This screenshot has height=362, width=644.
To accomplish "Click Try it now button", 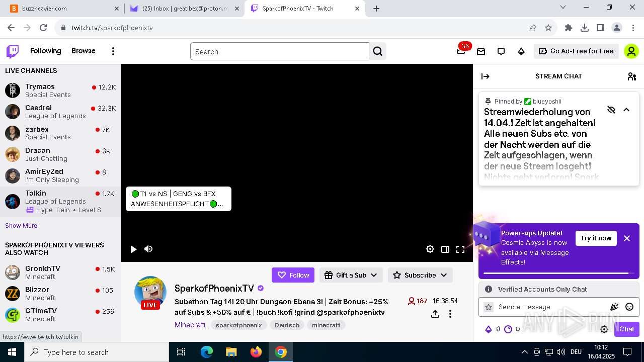I will pyautogui.click(x=596, y=238).
